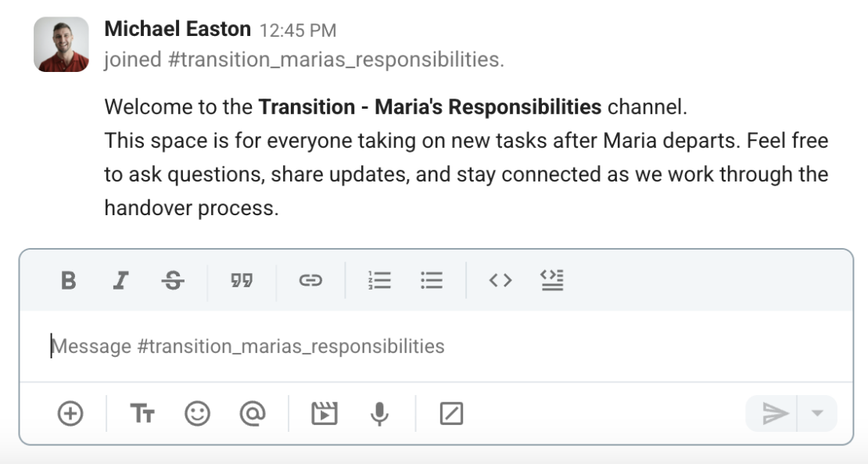The width and height of the screenshot is (868, 464).
Task: Open the blockquote formatting option
Action: coord(242,280)
